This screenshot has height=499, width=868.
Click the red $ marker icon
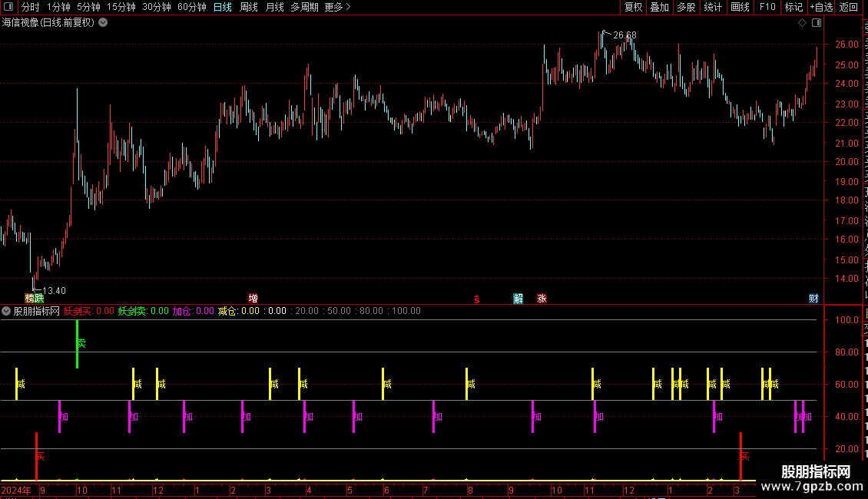click(476, 299)
